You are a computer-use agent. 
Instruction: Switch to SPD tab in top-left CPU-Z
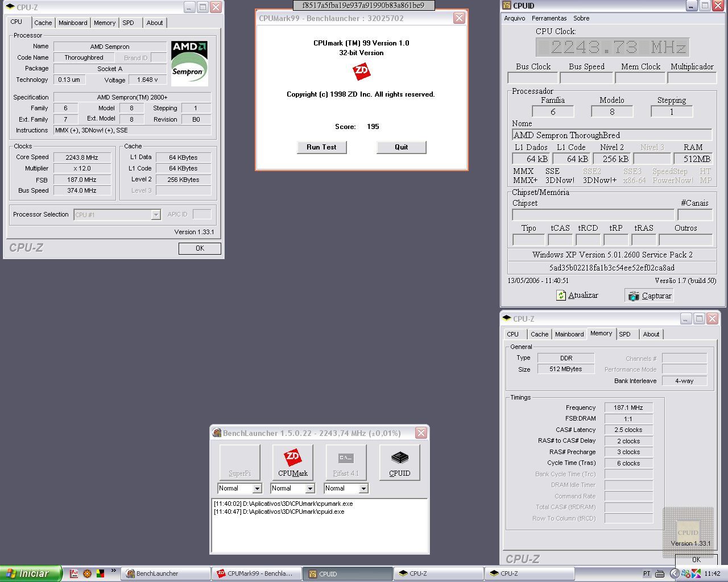[129, 23]
